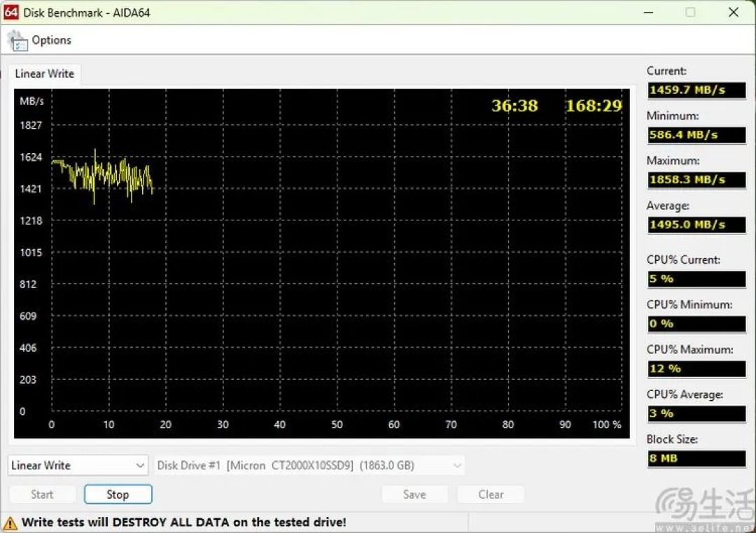Click the Maximum speed value 1858.3 MB/s
This screenshot has width=756, height=533.
point(696,180)
